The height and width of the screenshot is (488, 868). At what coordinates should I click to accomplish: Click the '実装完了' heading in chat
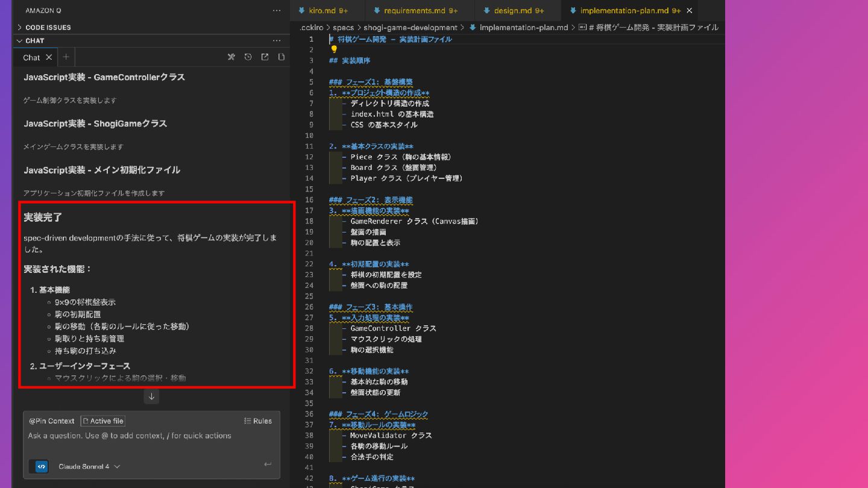tap(43, 217)
